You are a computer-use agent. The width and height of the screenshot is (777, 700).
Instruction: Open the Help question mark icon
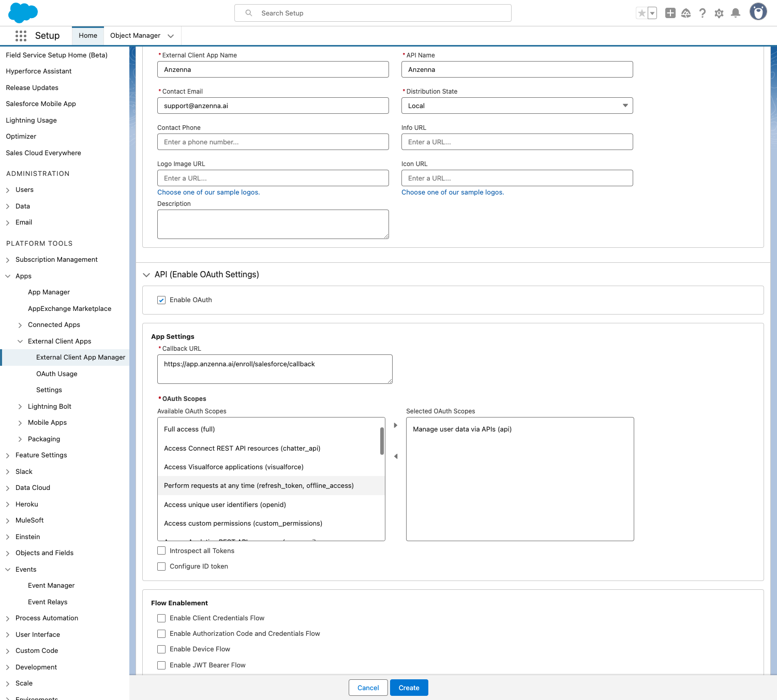[x=702, y=13]
